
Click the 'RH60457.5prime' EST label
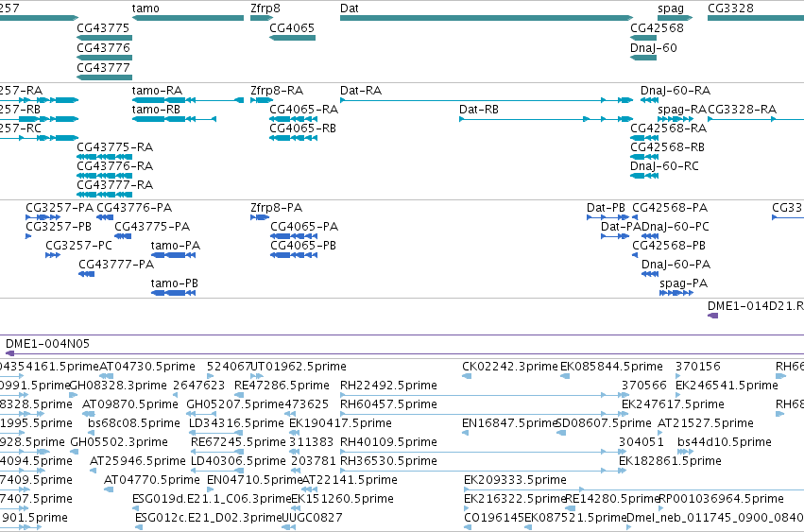point(388,404)
